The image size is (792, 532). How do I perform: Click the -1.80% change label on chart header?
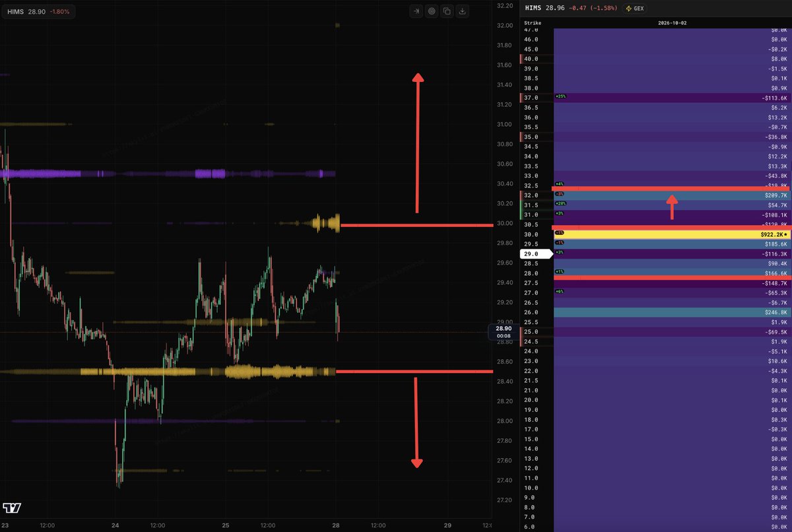tap(59, 12)
